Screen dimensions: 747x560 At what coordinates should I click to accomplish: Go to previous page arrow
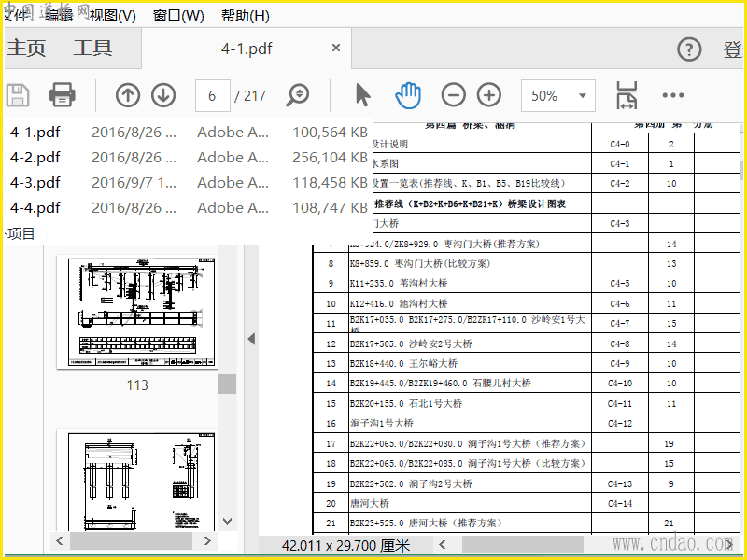click(x=127, y=95)
